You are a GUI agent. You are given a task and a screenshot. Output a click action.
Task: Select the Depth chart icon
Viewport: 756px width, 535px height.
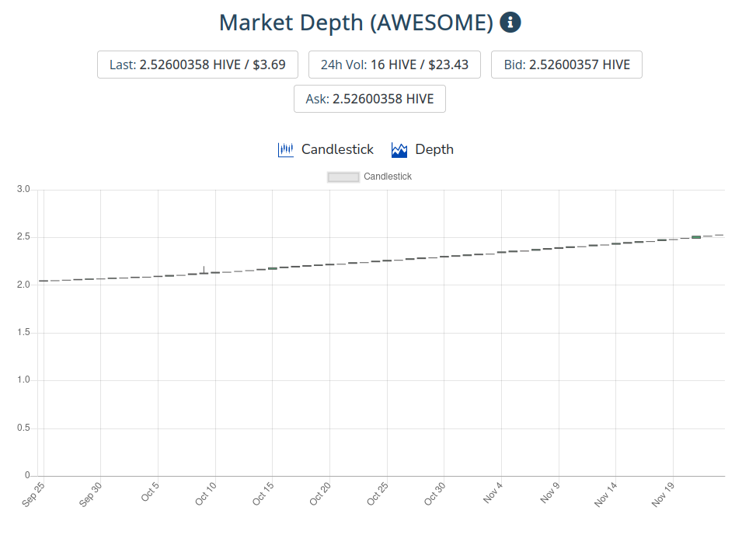coord(399,149)
